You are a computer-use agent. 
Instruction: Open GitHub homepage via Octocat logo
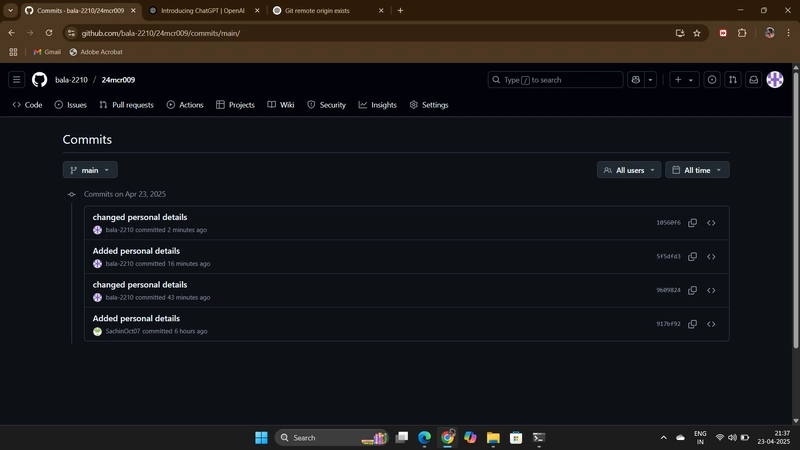pyautogui.click(x=39, y=80)
